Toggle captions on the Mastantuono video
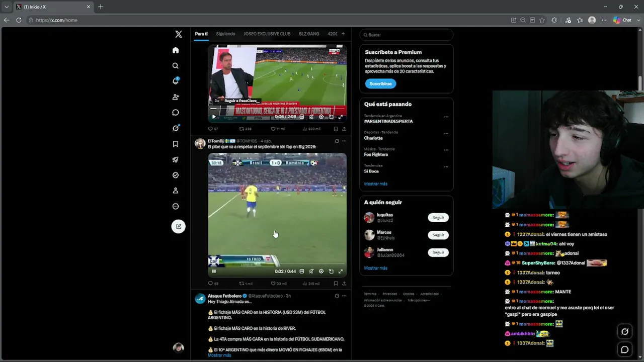644x362 pixels. tap(302, 117)
